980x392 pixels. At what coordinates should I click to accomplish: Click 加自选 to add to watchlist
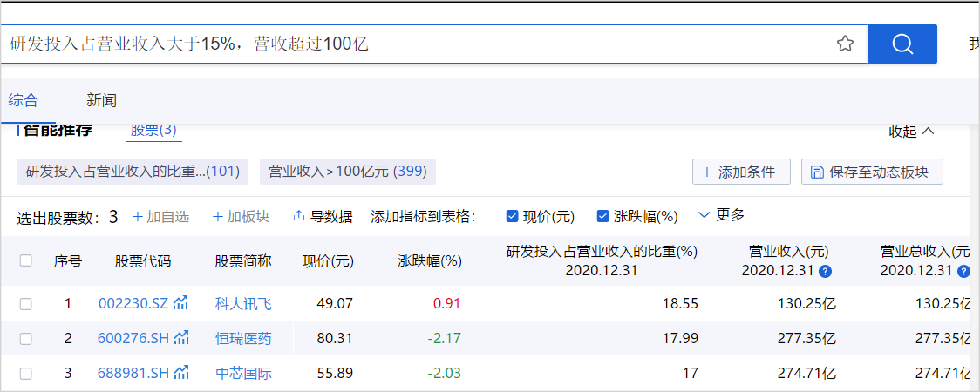(x=160, y=217)
